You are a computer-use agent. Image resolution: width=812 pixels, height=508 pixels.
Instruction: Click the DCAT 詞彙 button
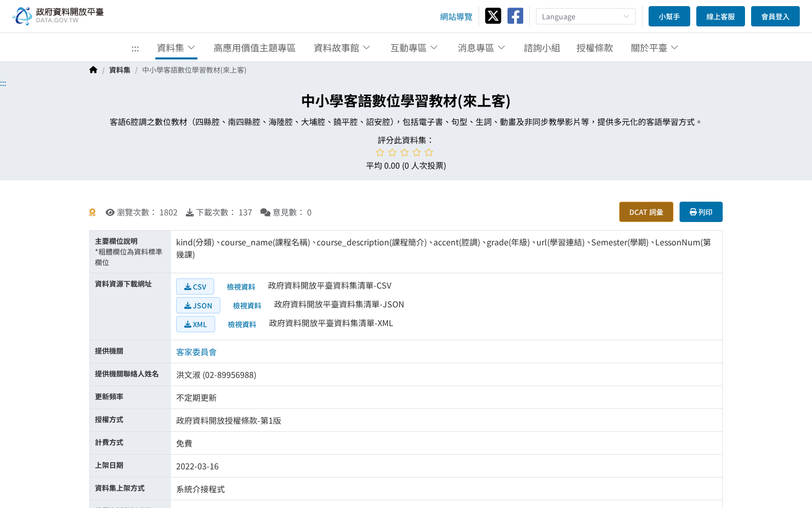pos(646,212)
